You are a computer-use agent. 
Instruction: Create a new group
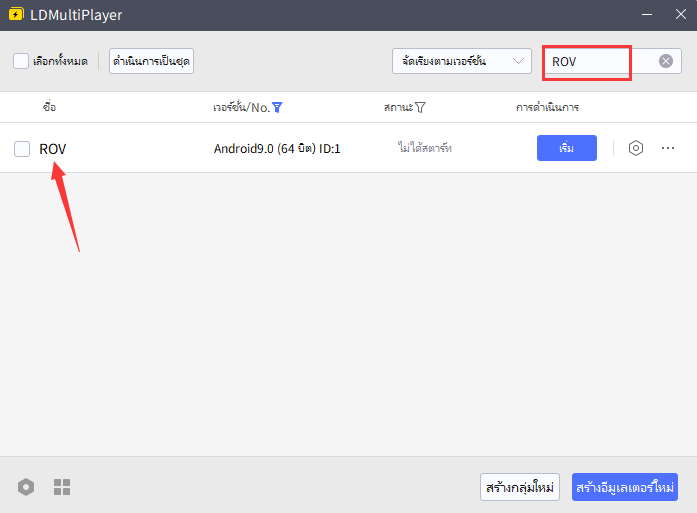(x=520, y=487)
